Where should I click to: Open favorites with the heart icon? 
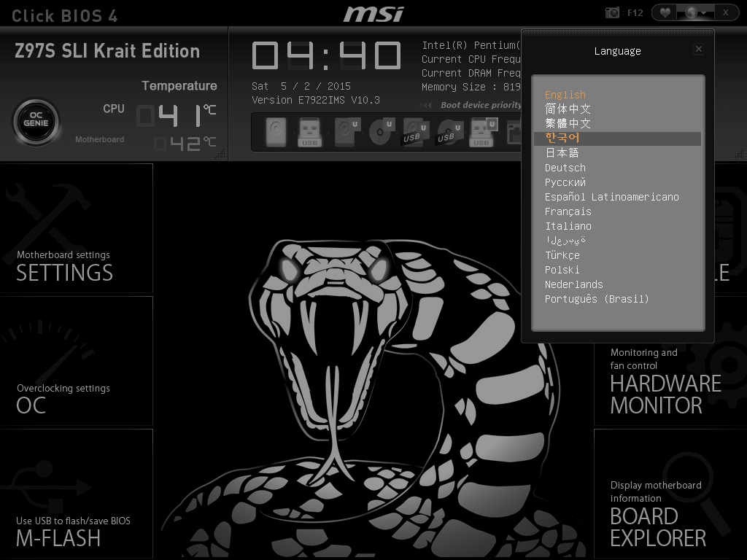pos(665,13)
